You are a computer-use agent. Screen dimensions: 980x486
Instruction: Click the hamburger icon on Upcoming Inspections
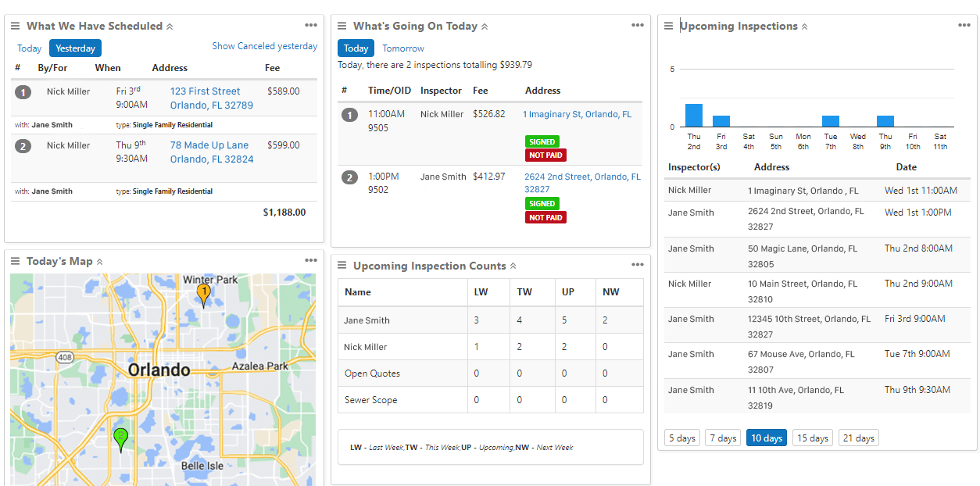point(667,25)
